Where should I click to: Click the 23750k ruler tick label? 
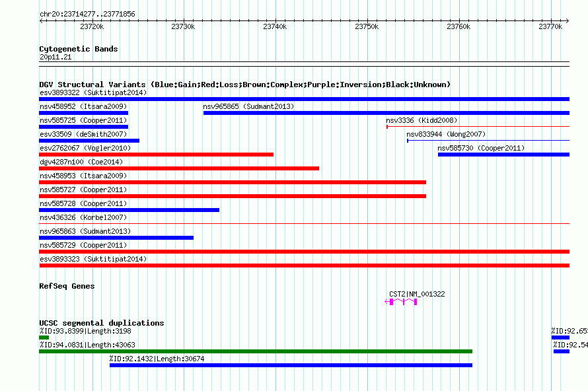[x=367, y=26]
